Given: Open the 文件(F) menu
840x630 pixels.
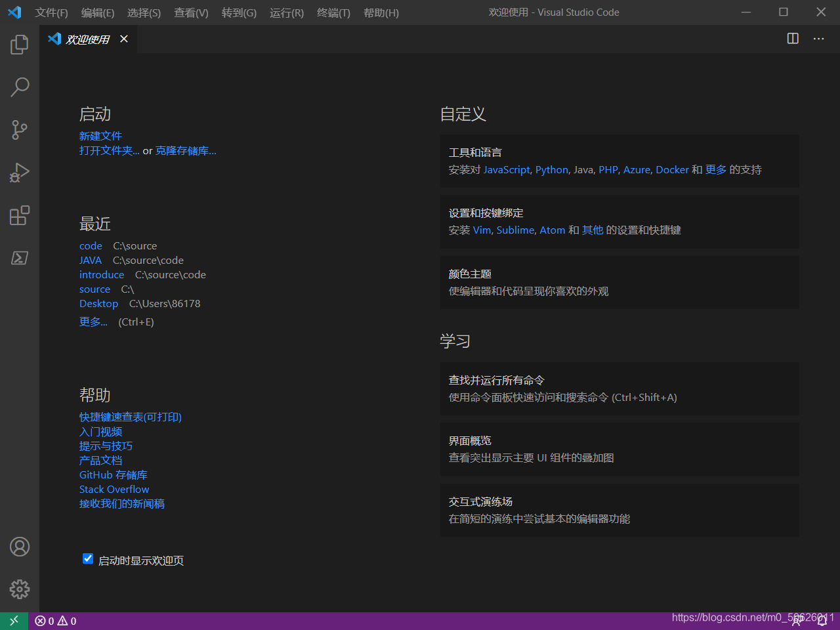Looking at the screenshot, I should [x=51, y=12].
